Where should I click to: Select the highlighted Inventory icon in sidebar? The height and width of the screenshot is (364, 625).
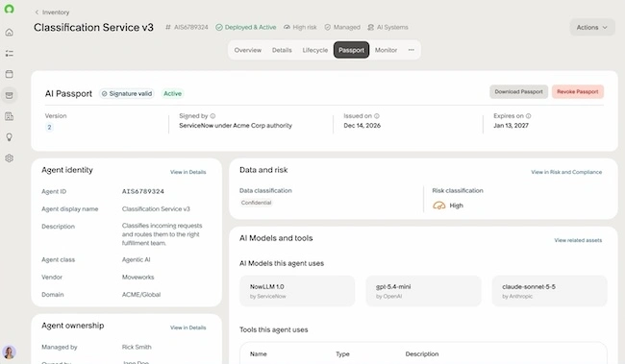(x=10, y=95)
